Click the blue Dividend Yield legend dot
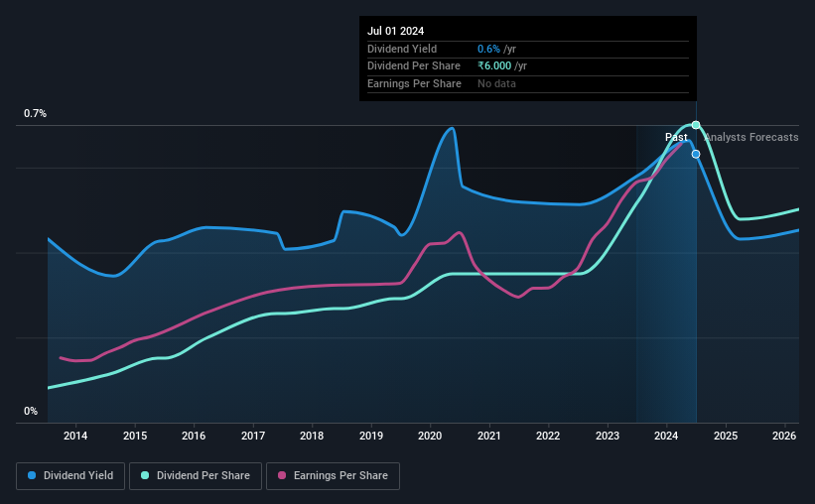This screenshot has height=504, width=815. pos(32,475)
